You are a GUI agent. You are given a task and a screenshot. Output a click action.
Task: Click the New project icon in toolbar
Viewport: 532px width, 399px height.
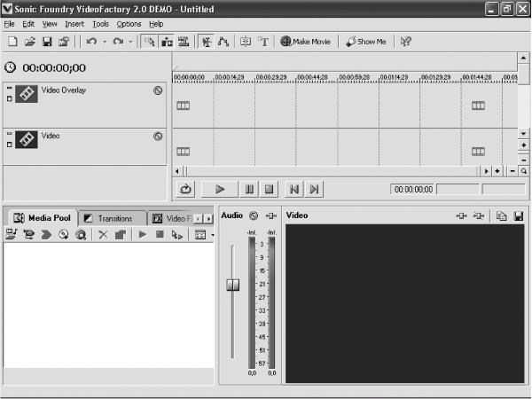click(13, 42)
